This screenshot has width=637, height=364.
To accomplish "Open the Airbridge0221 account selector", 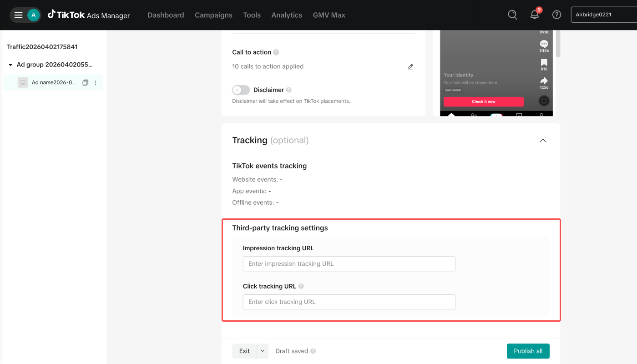I will [x=604, y=15].
